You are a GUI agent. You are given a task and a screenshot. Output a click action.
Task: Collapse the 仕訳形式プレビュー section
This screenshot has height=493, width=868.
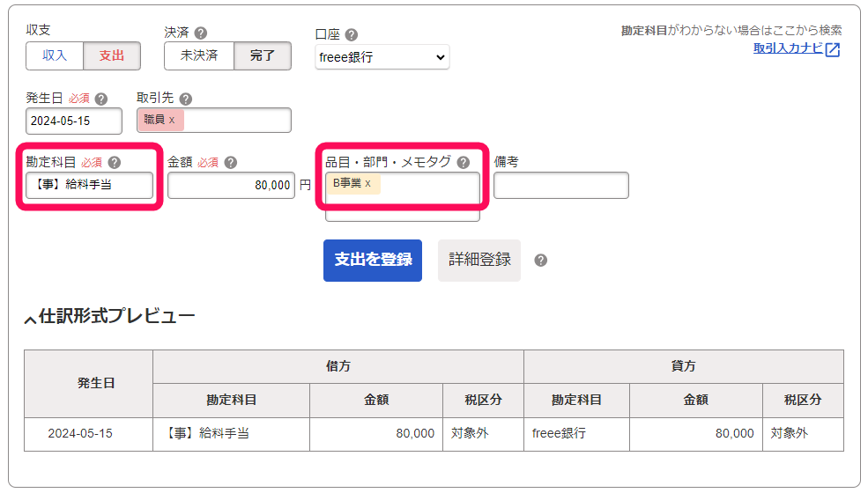(109, 317)
